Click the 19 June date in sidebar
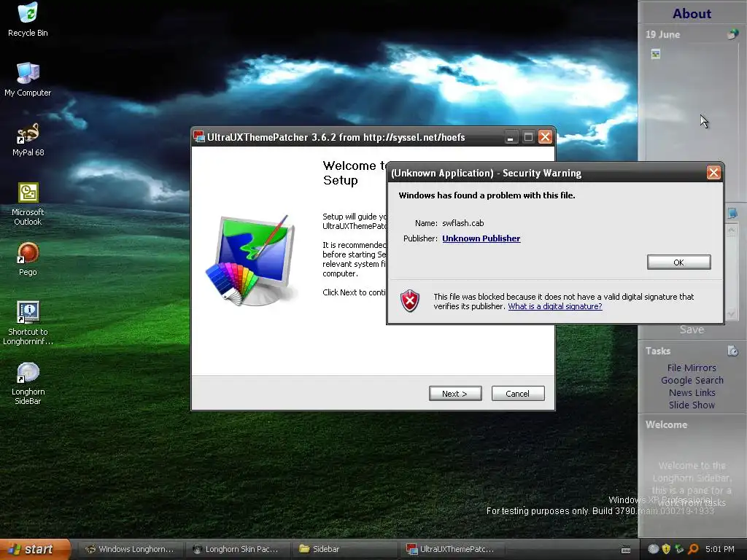The image size is (747, 560). tap(662, 34)
